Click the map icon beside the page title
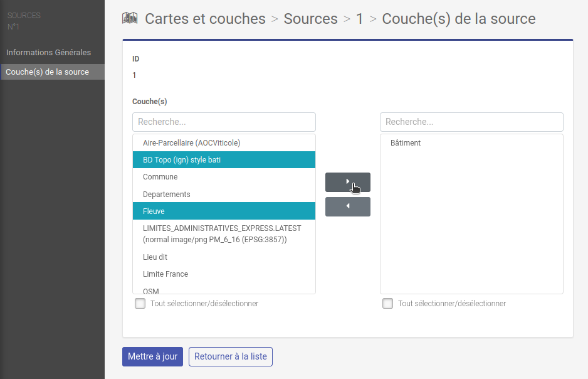This screenshot has height=379, width=588. pos(130,19)
